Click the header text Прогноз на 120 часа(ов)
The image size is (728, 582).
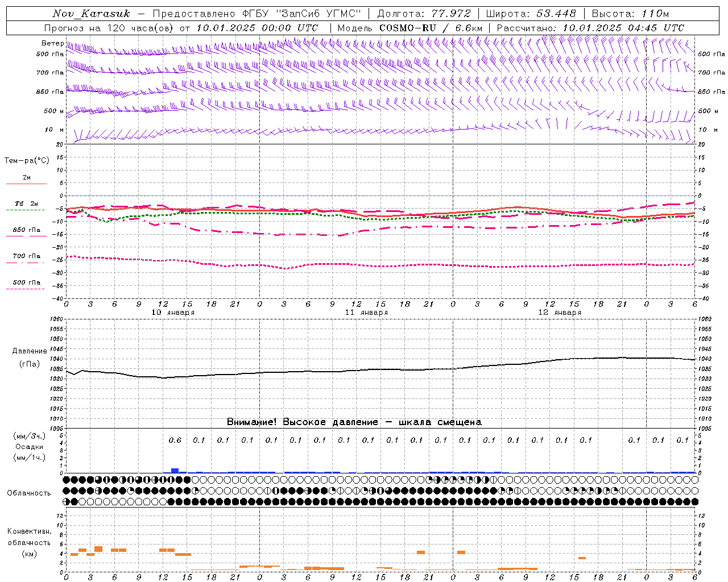pos(109,28)
